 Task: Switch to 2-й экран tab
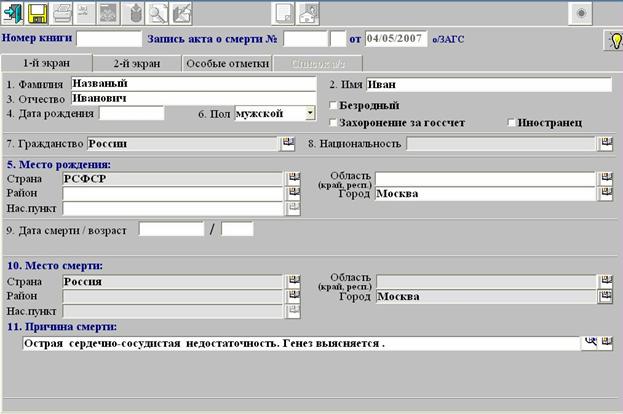[x=137, y=64]
